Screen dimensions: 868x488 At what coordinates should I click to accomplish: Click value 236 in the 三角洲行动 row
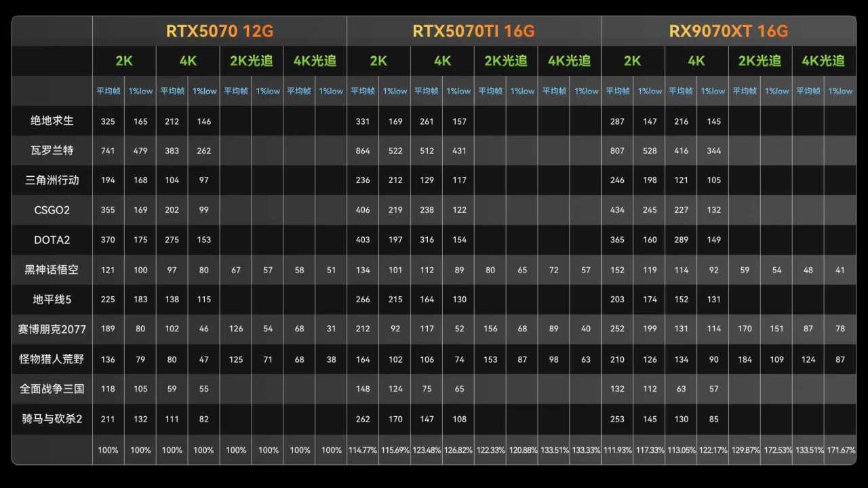pyautogui.click(x=363, y=180)
